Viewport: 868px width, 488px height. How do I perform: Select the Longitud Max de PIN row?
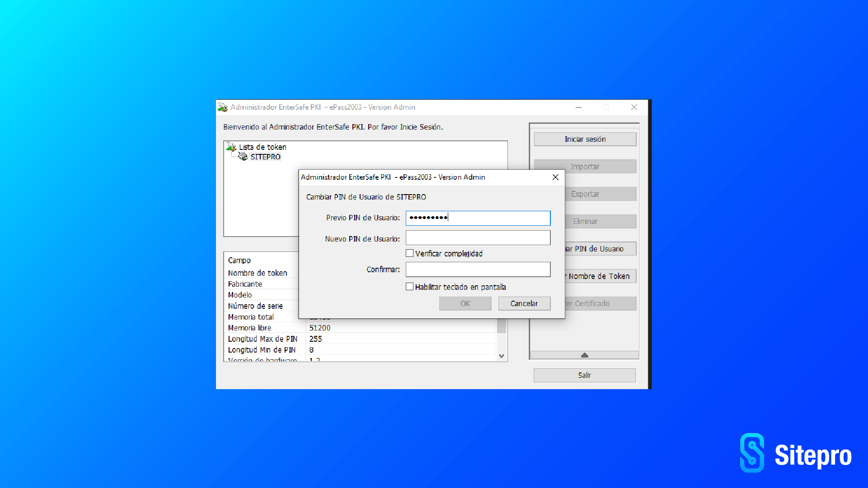[361, 339]
